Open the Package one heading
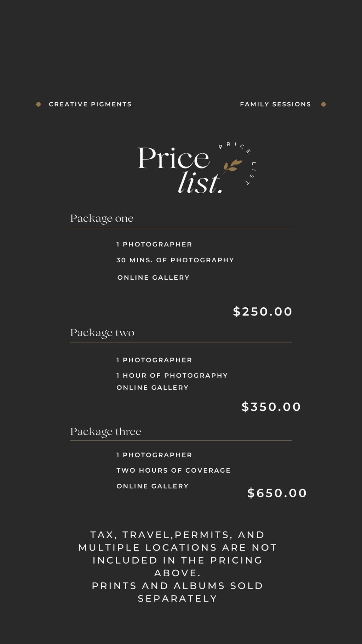Image resolution: width=362 pixels, height=644 pixels. click(x=102, y=218)
